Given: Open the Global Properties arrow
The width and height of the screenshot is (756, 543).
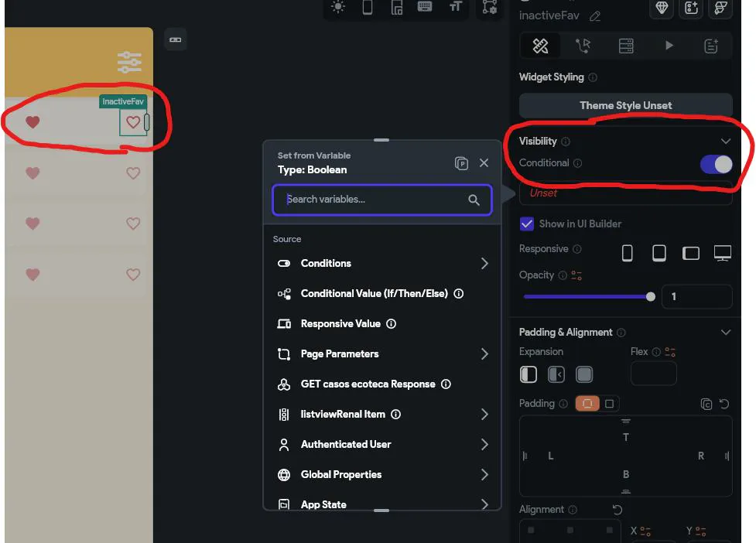Looking at the screenshot, I should click(484, 475).
